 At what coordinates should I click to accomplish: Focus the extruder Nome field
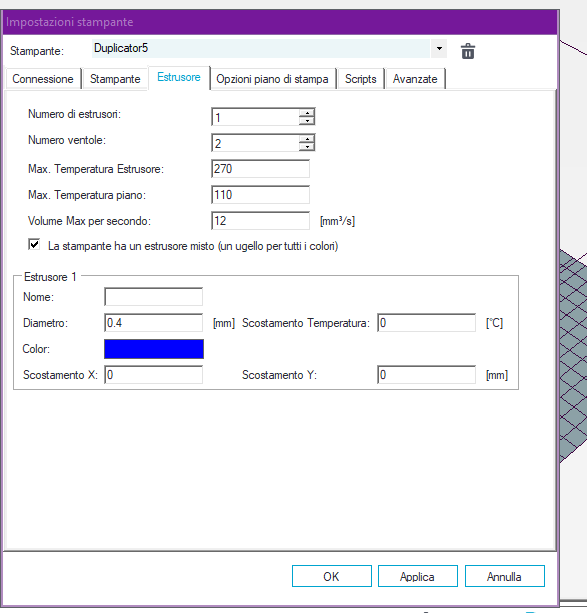tap(153, 297)
